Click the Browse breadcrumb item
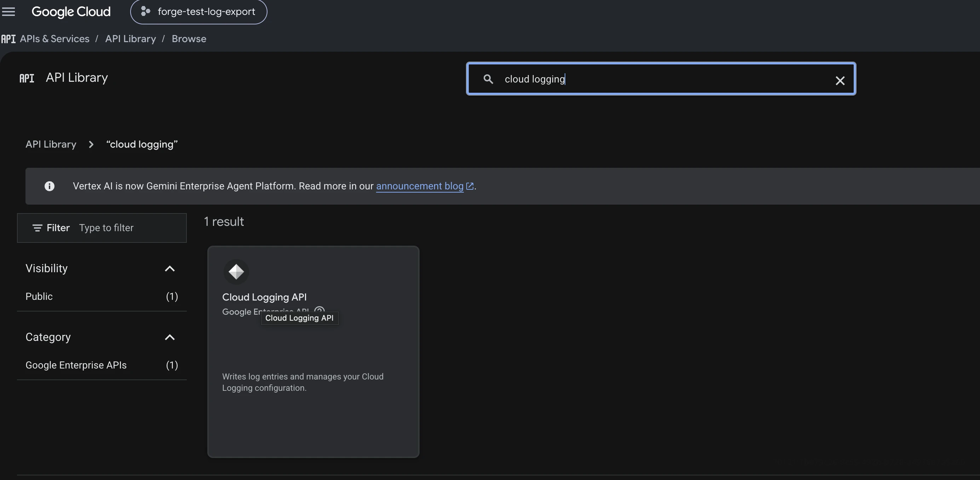 [189, 39]
